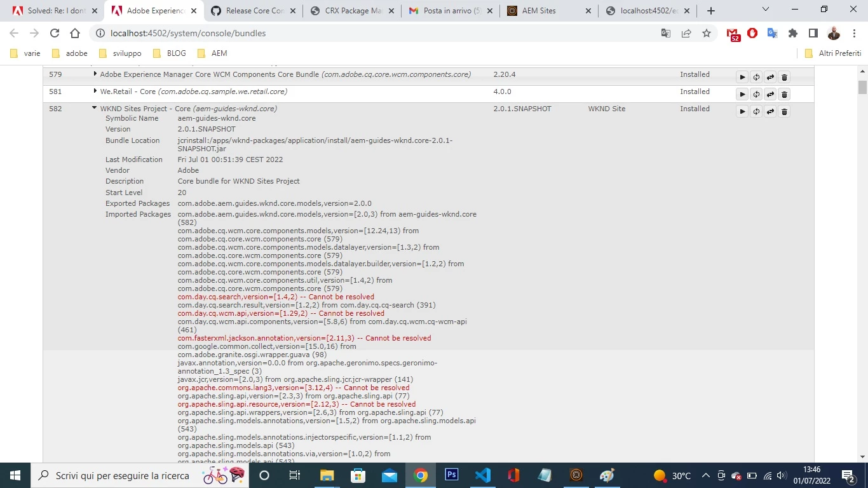Open the Chrome three-dot menu

(x=854, y=33)
